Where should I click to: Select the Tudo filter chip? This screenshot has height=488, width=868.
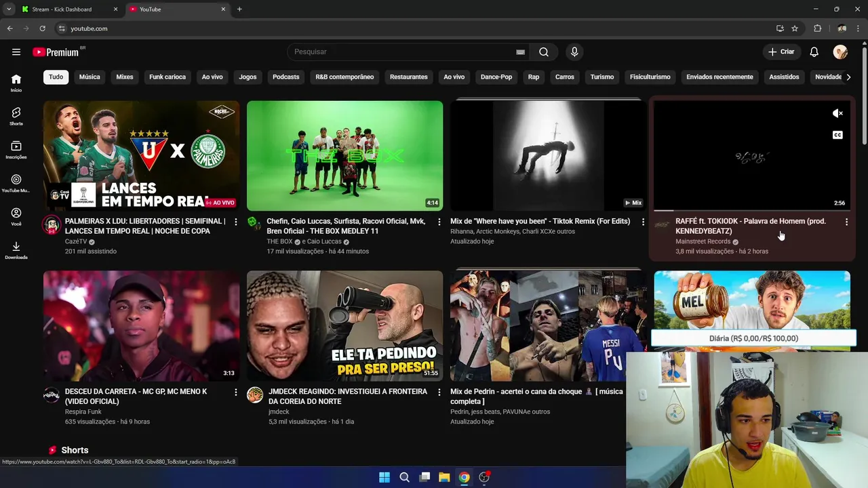point(56,77)
